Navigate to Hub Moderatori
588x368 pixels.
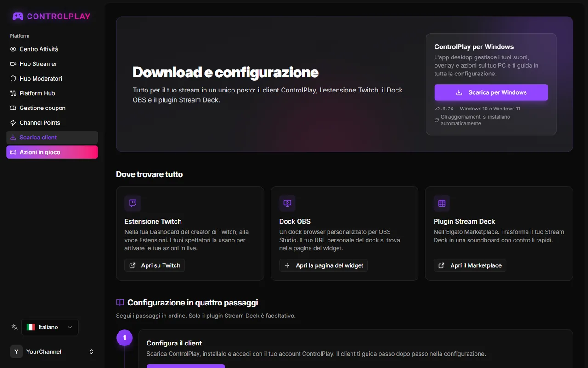(52, 79)
